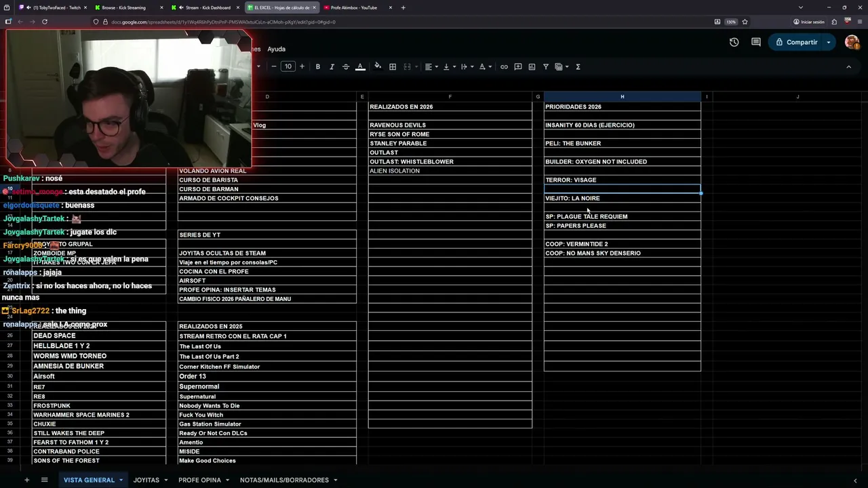The image size is (868, 488).
Task: Switch to the PROFE OPINA sheet tab
Action: pos(199,480)
